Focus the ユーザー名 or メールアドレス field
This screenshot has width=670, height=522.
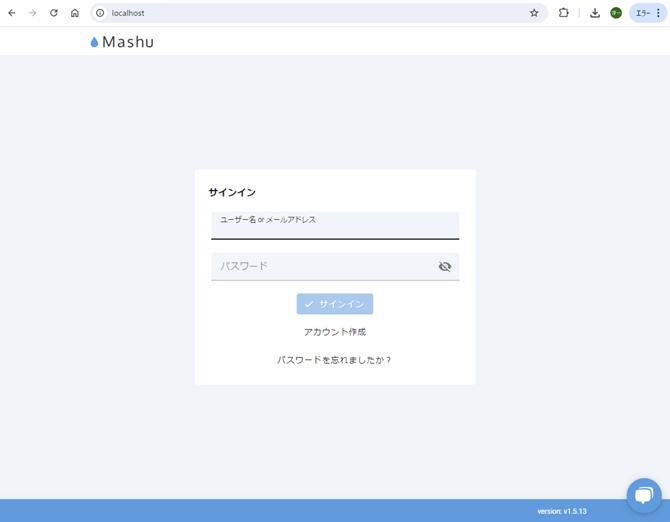(334, 228)
